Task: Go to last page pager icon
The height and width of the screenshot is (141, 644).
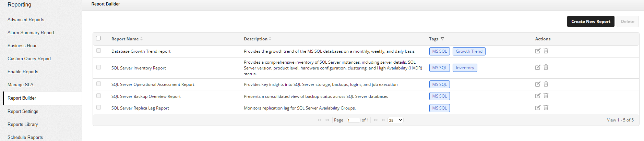Action: (x=383, y=120)
